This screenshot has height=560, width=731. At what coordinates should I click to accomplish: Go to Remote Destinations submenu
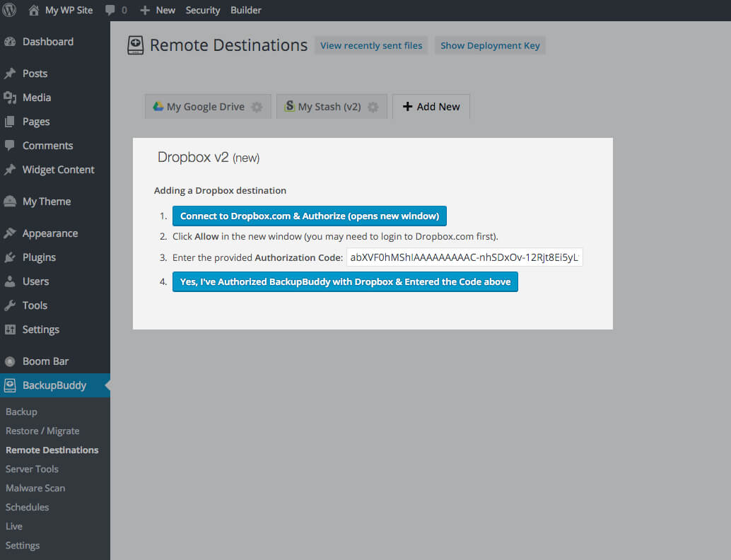[52, 450]
